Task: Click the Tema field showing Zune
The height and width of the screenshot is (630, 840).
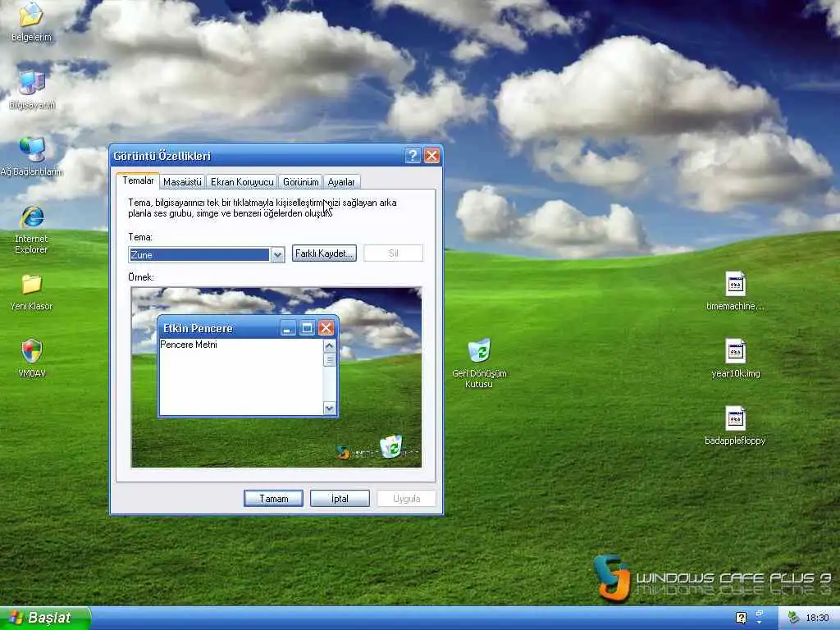Action: pos(199,255)
